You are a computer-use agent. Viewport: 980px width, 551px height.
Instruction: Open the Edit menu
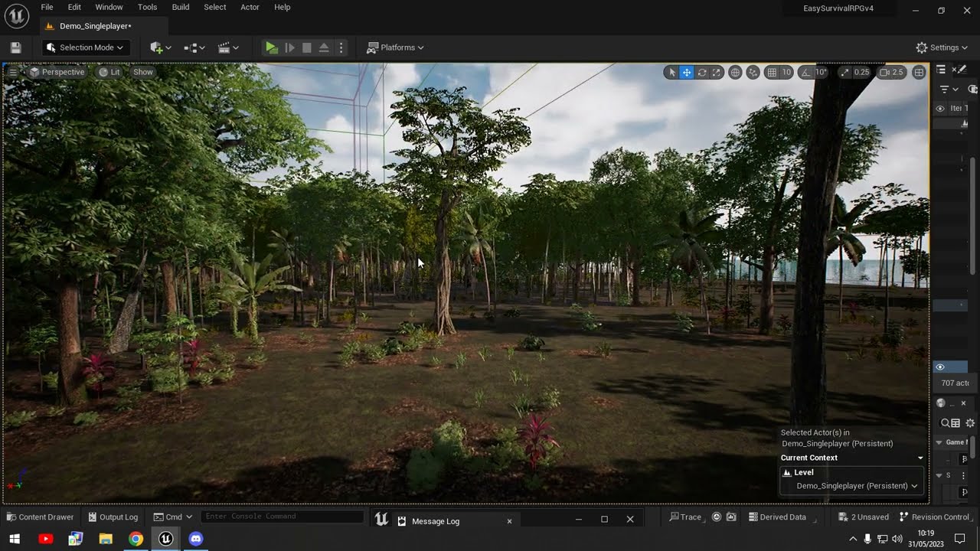[x=74, y=7]
